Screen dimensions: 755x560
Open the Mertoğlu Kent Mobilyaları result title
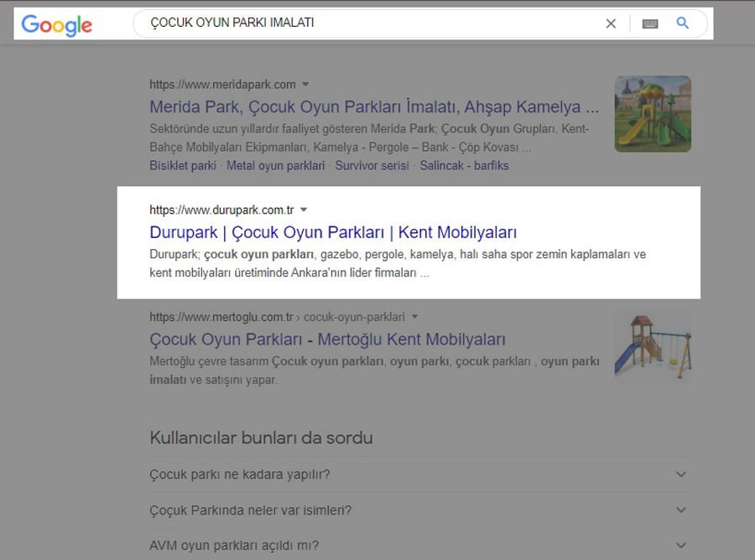coord(327,340)
